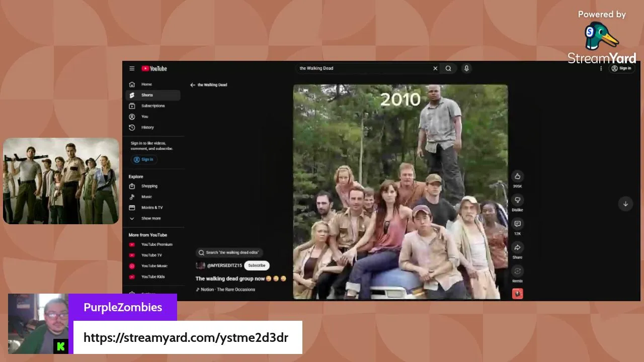The height and width of the screenshot is (362, 644).
Task: Click the top-right Sign in button
Action: (621, 68)
